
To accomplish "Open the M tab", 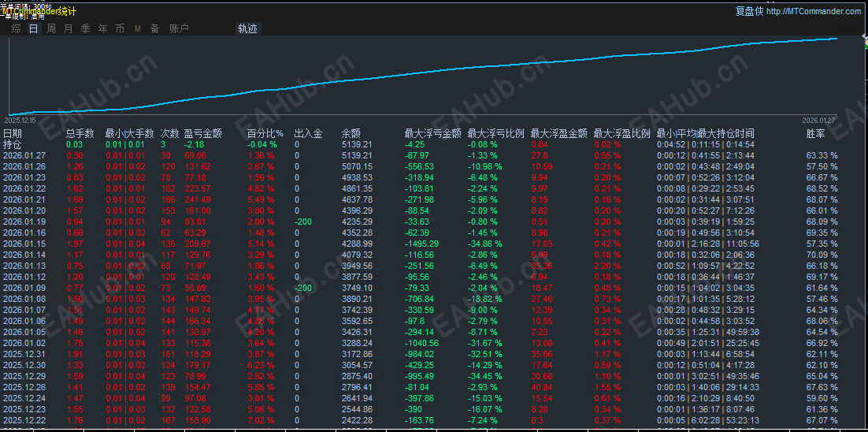I will pyautogui.click(x=137, y=29).
